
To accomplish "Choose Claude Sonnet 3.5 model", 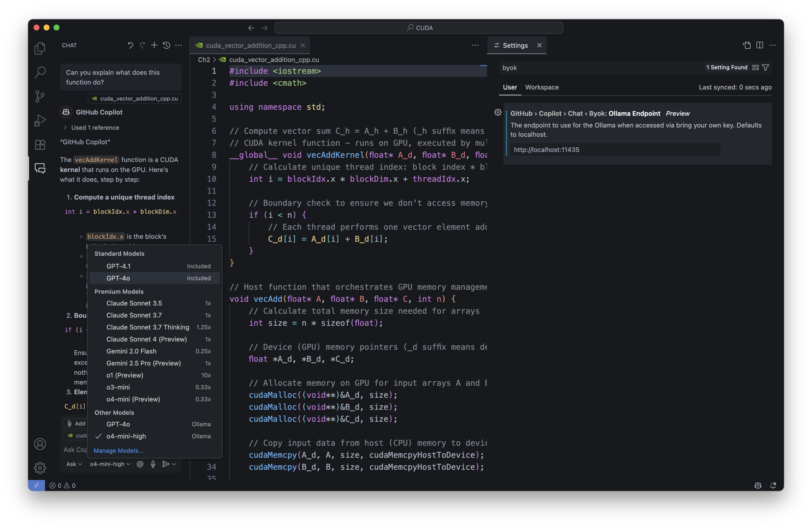I will click(x=154, y=303).
